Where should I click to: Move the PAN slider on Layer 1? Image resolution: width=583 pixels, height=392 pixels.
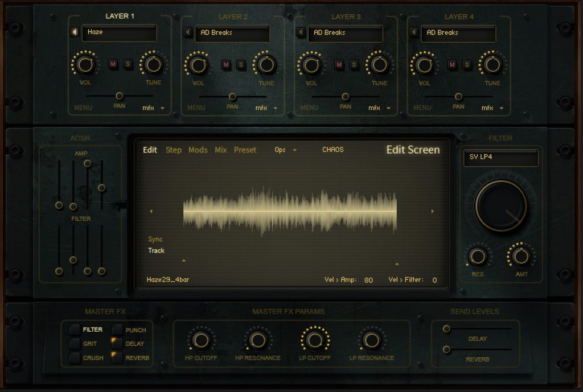click(x=120, y=96)
